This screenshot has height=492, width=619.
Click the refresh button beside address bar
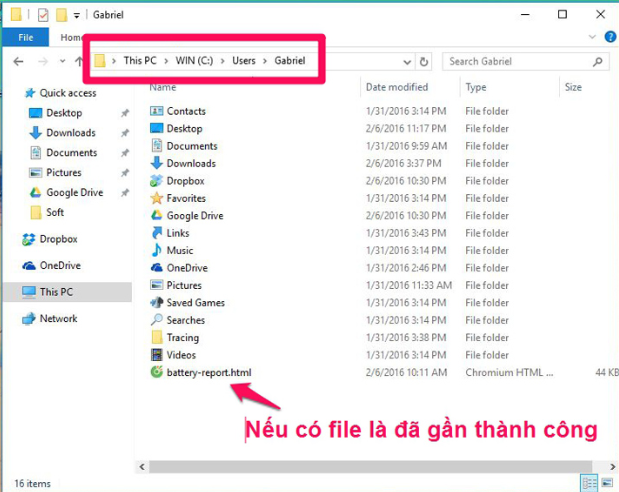pyautogui.click(x=425, y=61)
